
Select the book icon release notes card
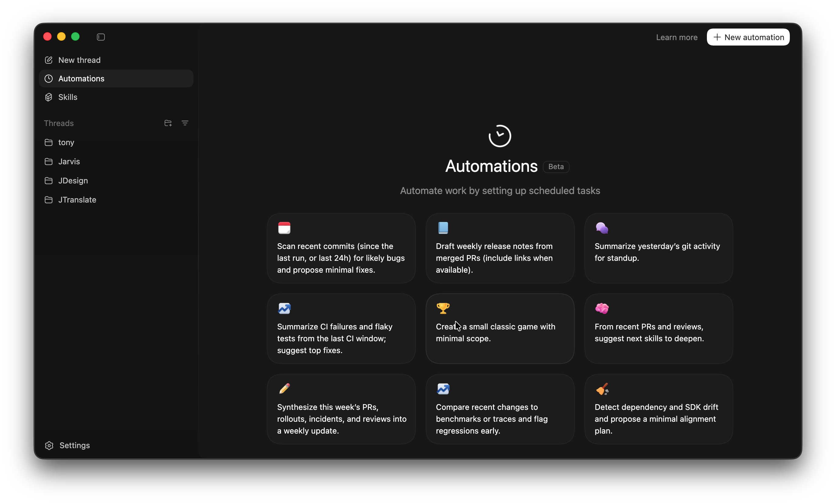click(x=499, y=248)
